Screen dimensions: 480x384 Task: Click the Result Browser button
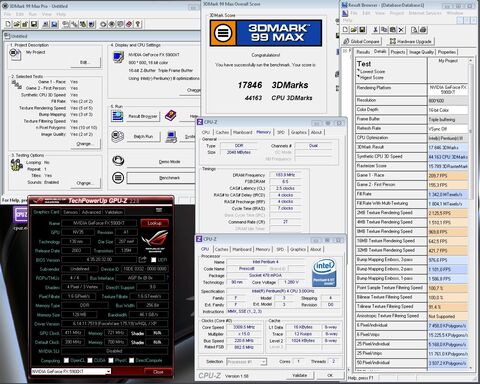pos(143,116)
